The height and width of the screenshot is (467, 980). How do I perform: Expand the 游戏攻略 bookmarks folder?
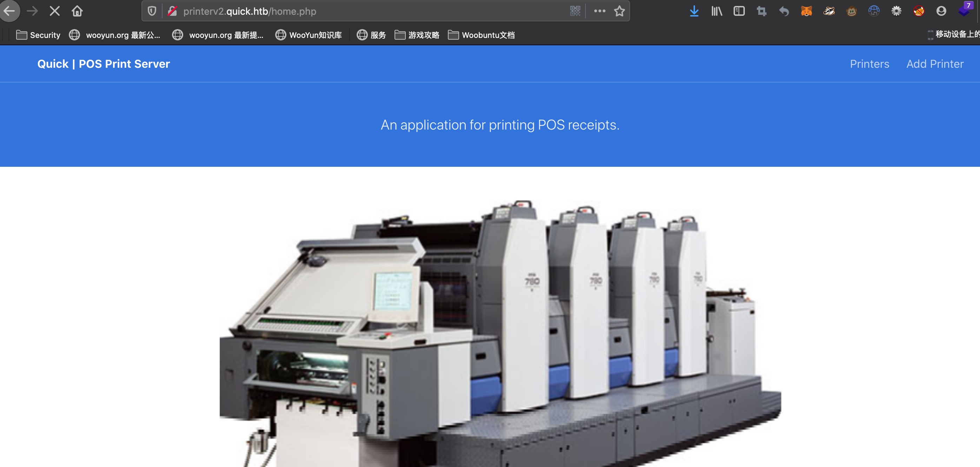click(x=417, y=35)
